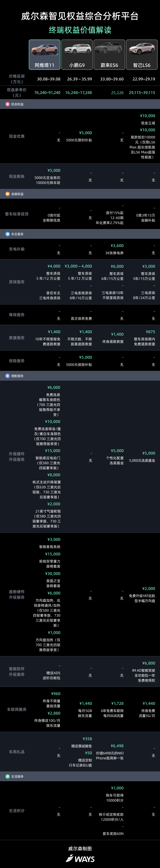This screenshot has height=868, width=160.
Task: Click the 0首付起 全期限低息 cell
Action: coord(51,218)
